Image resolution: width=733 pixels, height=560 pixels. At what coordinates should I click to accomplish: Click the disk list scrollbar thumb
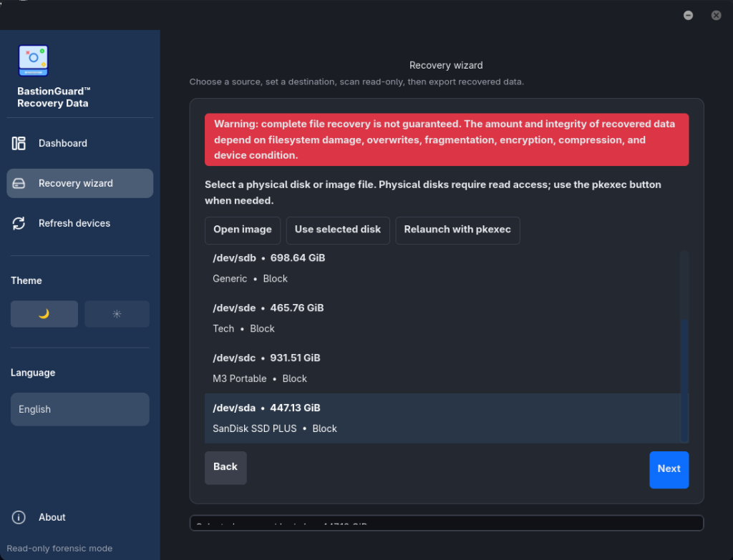click(684, 380)
